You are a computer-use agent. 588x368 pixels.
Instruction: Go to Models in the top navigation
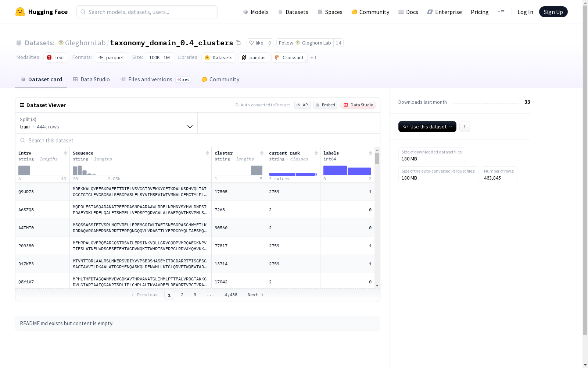256,12
